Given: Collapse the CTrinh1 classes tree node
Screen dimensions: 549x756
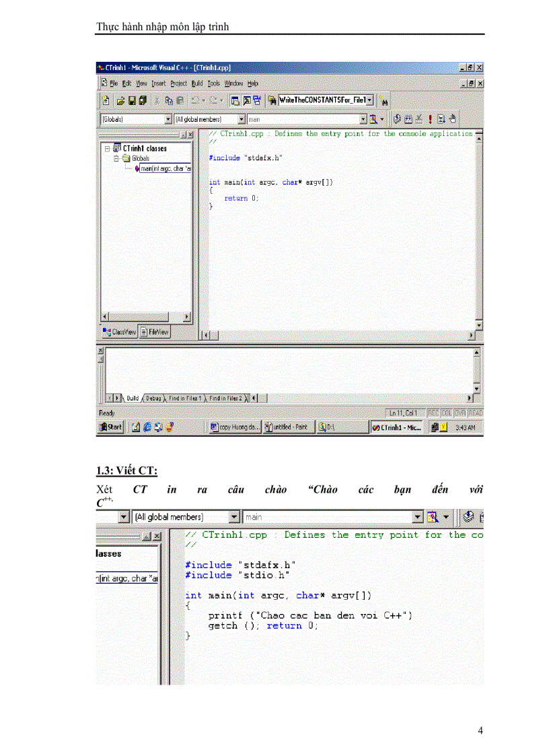Looking at the screenshot, I should pyautogui.click(x=106, y=148).
